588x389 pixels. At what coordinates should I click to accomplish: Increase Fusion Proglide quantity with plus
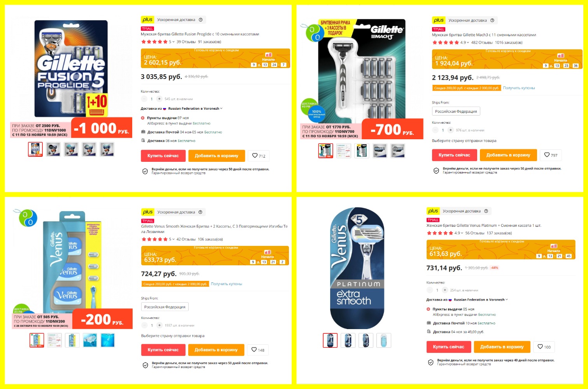[x=159, y=99]
